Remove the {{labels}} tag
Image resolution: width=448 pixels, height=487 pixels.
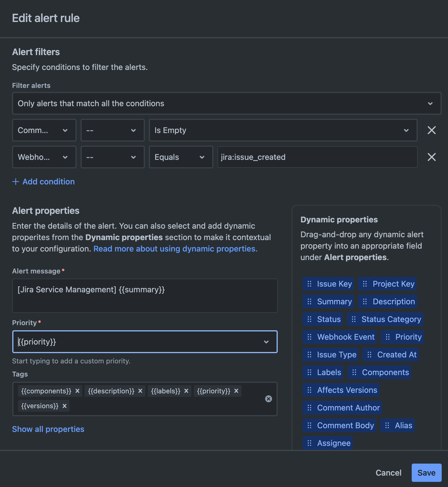point(186,391)
